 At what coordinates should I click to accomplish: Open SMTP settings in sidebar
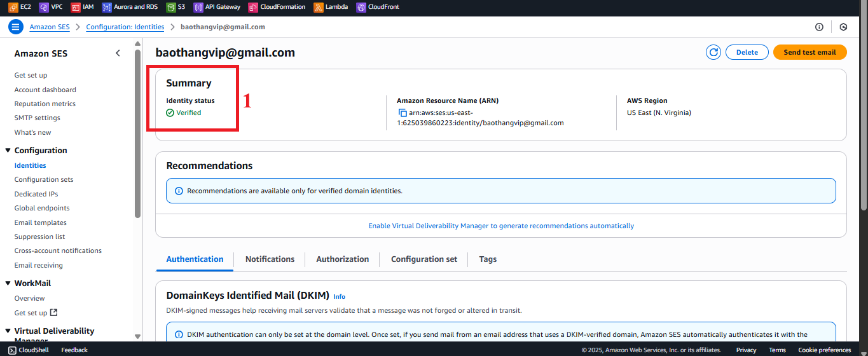38,118
